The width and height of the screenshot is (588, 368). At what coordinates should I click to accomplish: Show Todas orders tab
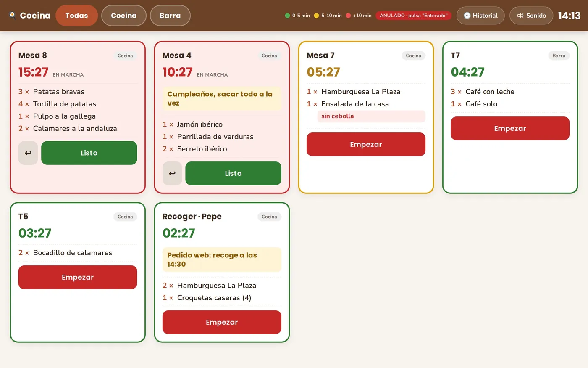[76, 16]
